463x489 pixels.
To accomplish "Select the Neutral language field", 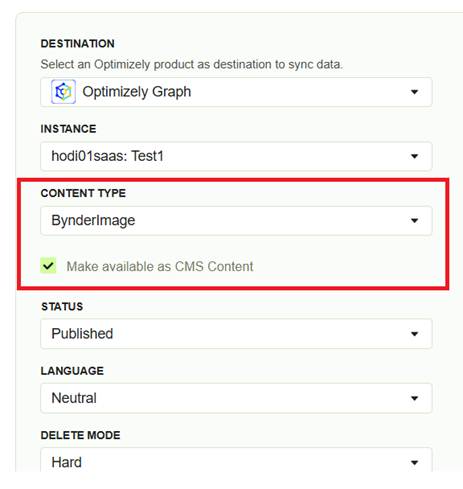I will (x=236, y=398).
